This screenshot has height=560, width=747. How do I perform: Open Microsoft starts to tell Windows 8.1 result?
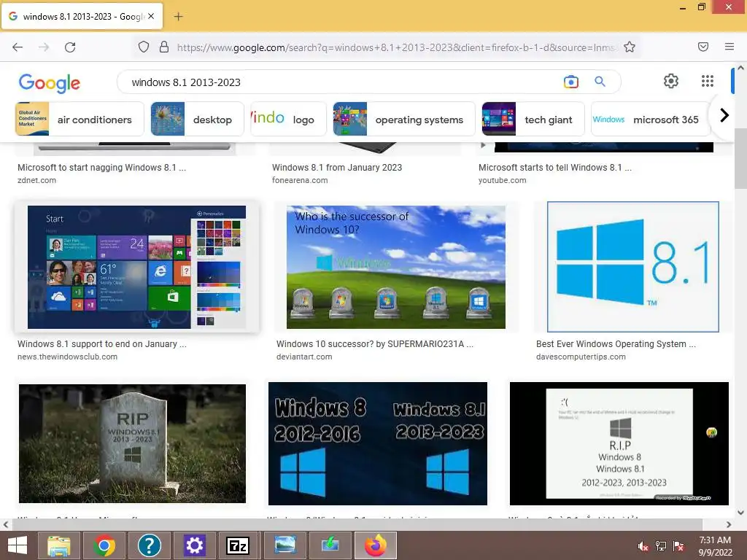(x=555, y=168)
